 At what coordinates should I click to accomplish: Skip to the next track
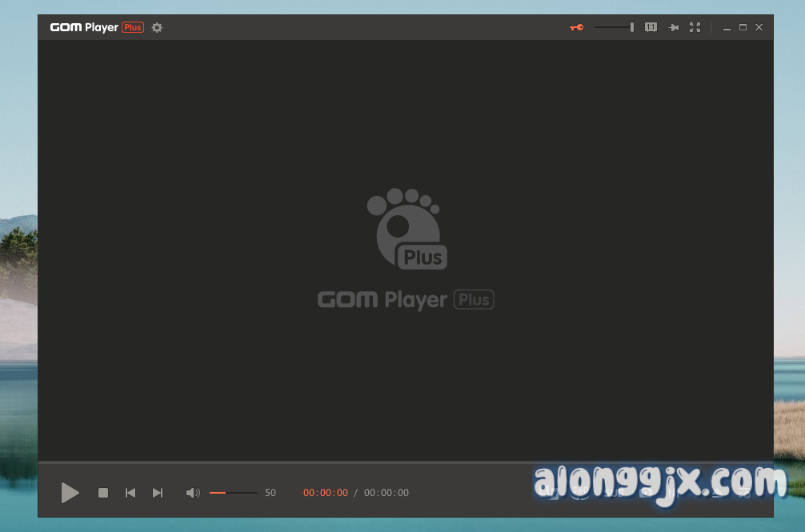(158, 493)
